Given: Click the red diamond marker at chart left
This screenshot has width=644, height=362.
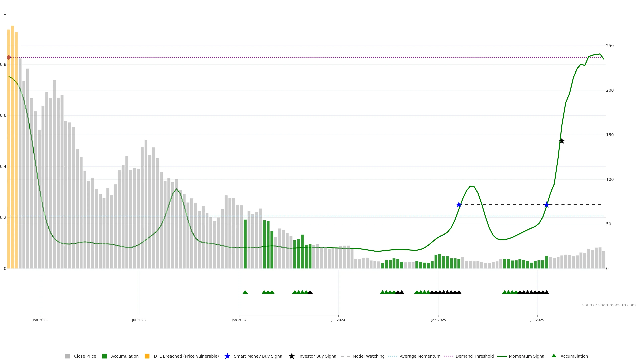Looking at the screenshot, I should 9,57.
